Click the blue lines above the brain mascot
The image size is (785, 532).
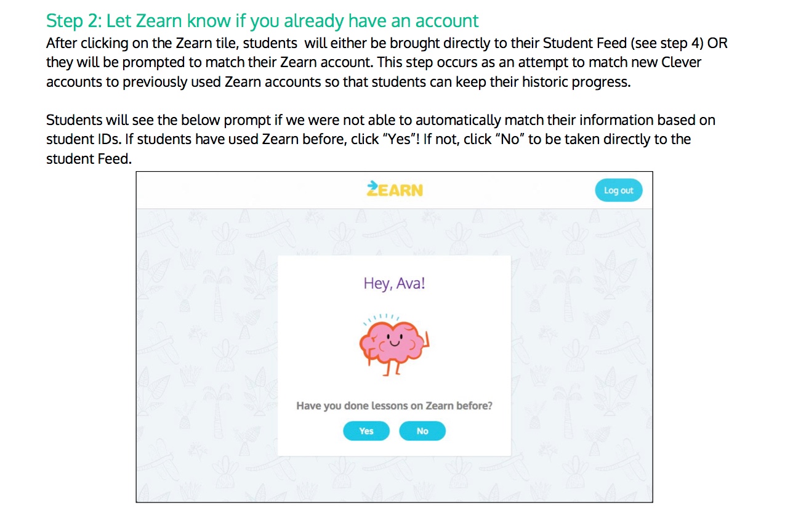(x=380, y=318)
